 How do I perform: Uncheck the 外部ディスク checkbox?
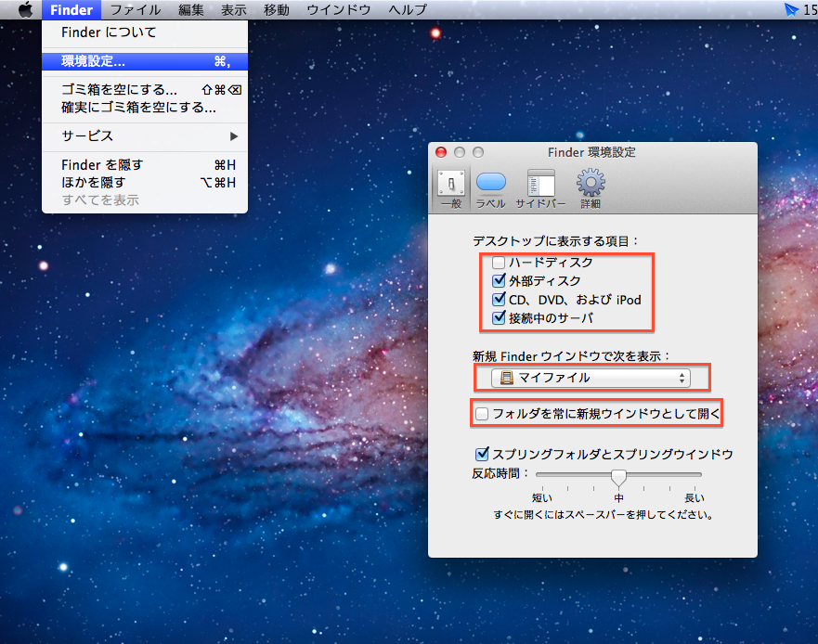pyautogui.click(x=499, y=280)
